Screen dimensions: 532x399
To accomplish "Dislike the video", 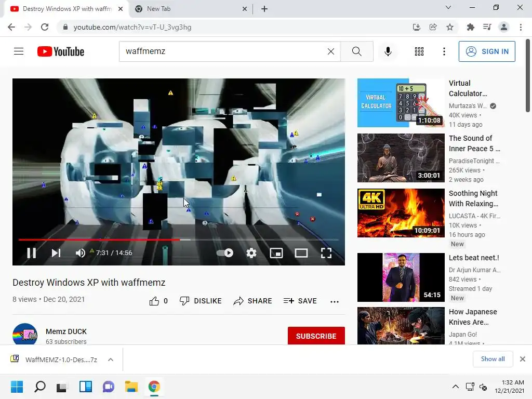I will pos(201,301).
